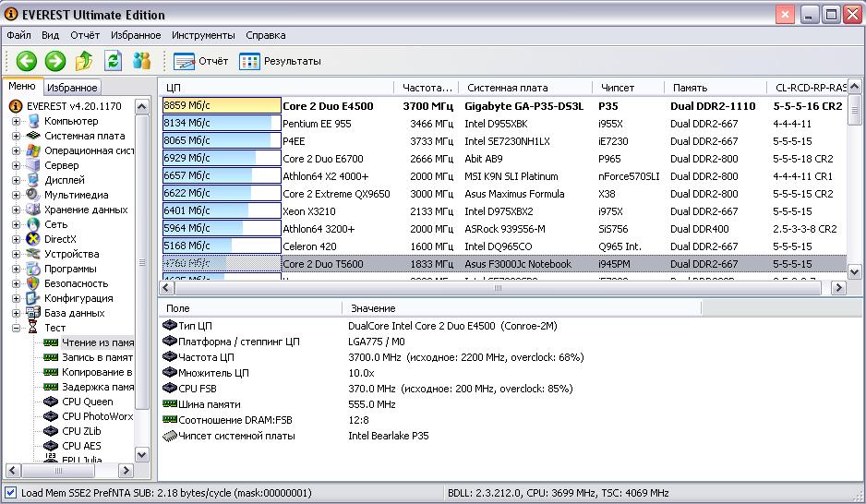This screenshot has height=504, width=866.
Task: Click the Celeron 420 row
Action: click(504, 246)
